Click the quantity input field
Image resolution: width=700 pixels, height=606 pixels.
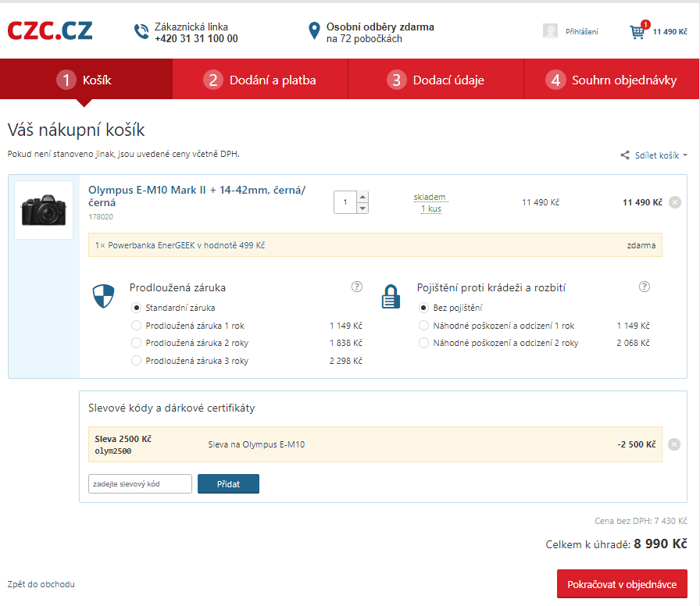click(345, 202)
